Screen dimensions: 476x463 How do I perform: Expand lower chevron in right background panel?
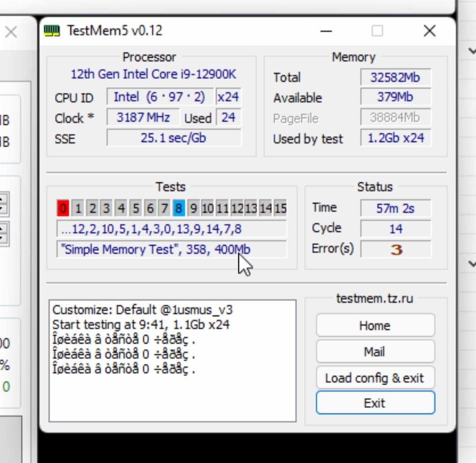point(472,263)
